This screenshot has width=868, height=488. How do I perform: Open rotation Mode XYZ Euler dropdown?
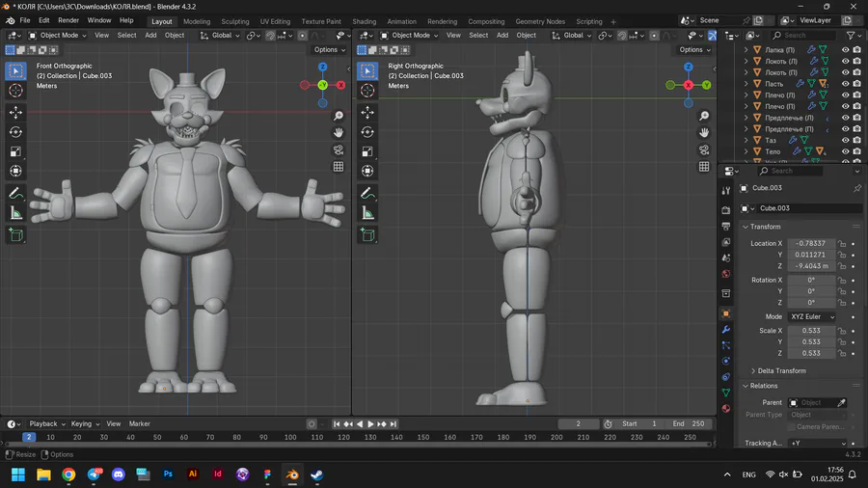pyautogui.click(x=812, y=317)
